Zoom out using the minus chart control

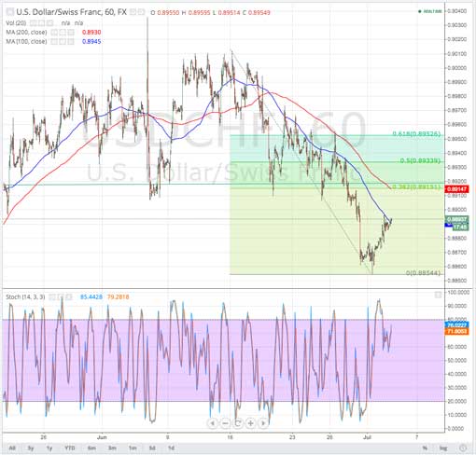tap(225, 423)
